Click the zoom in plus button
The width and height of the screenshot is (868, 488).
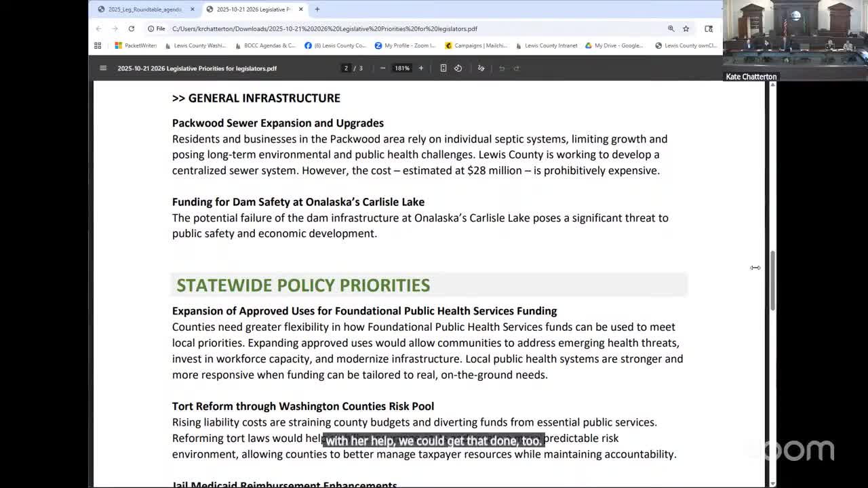pos(420,68)
